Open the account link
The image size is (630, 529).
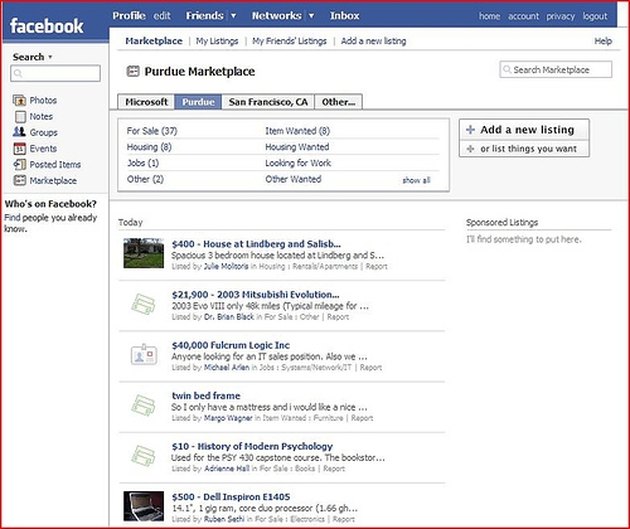[524, 16]
